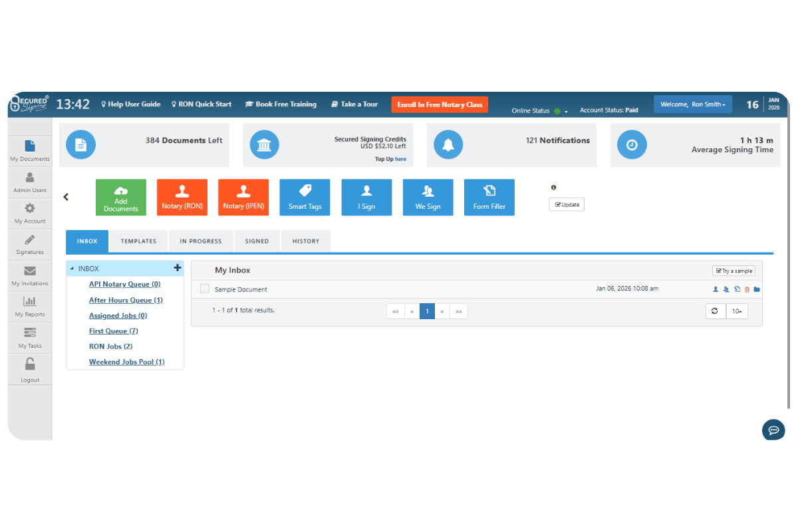Screen dimensions: 798x532
Task: Switch to the TEMPLATES tab
Action: click(138, 241)
